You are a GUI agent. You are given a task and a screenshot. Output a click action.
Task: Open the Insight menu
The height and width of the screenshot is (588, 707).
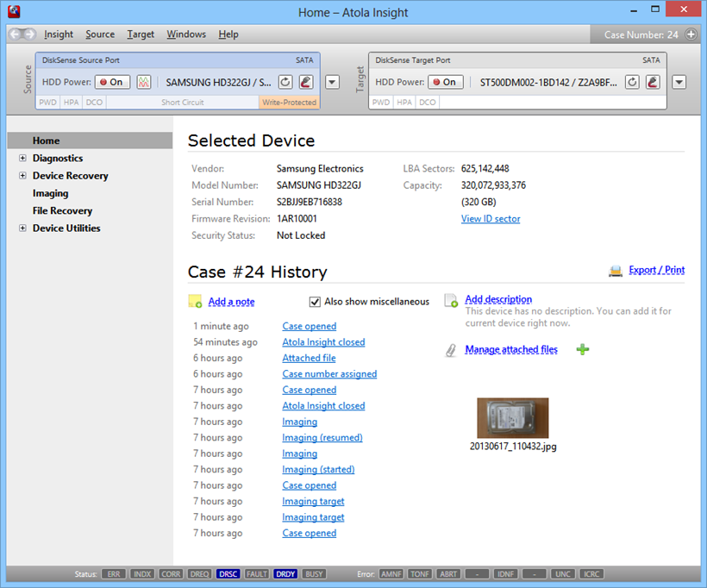[x=59, y=34]
